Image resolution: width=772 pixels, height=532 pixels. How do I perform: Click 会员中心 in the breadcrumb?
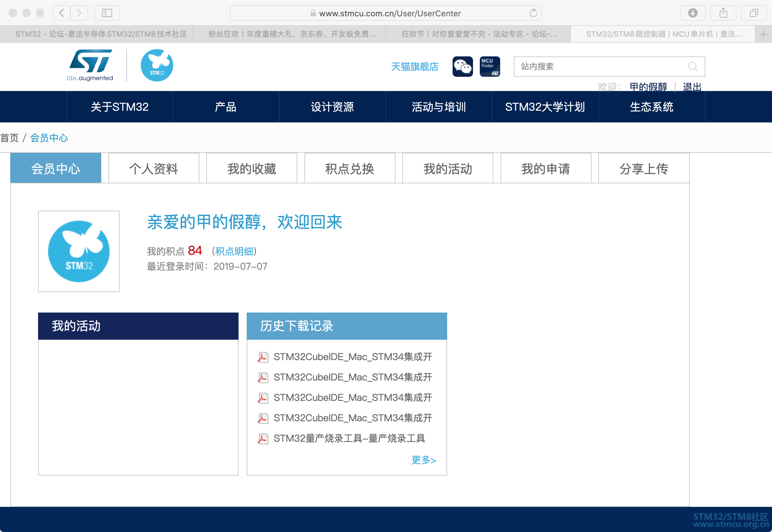49,138
